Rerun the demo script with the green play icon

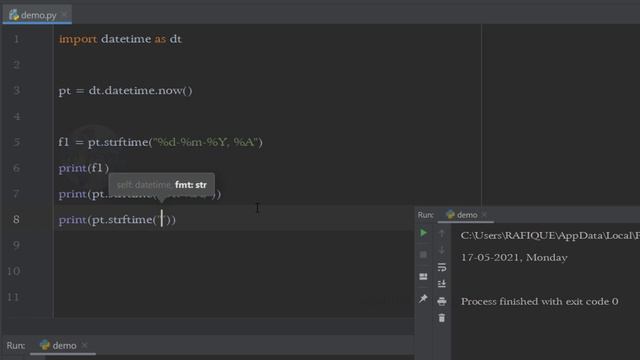(423, 233)
